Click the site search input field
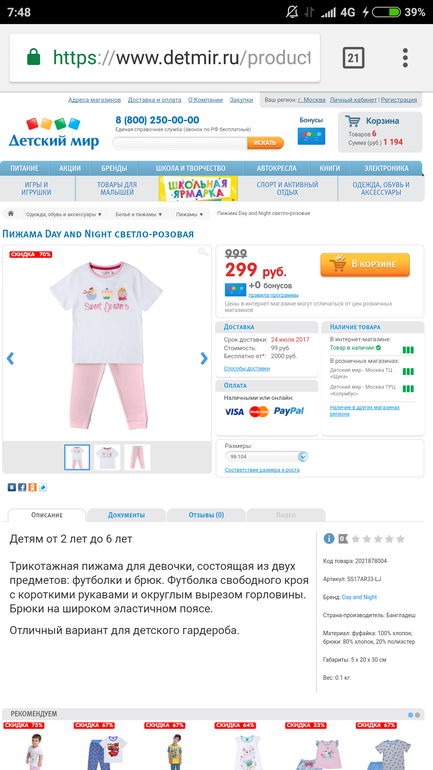 point(180,143)
